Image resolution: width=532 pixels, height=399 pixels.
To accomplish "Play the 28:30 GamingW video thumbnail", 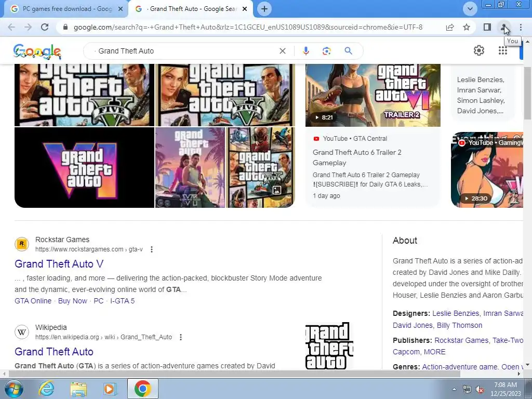I will [x=487, y=170].
